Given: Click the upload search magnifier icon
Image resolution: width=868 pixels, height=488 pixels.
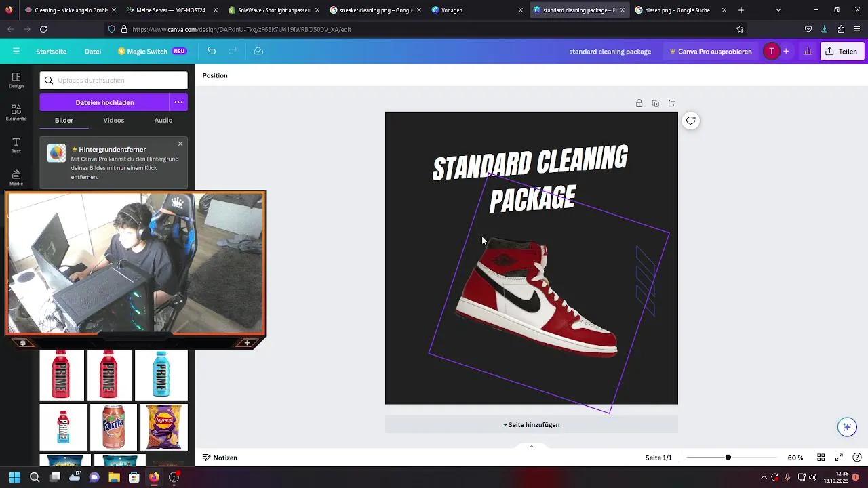Looking at the screenshot, I should pos(49,80).
